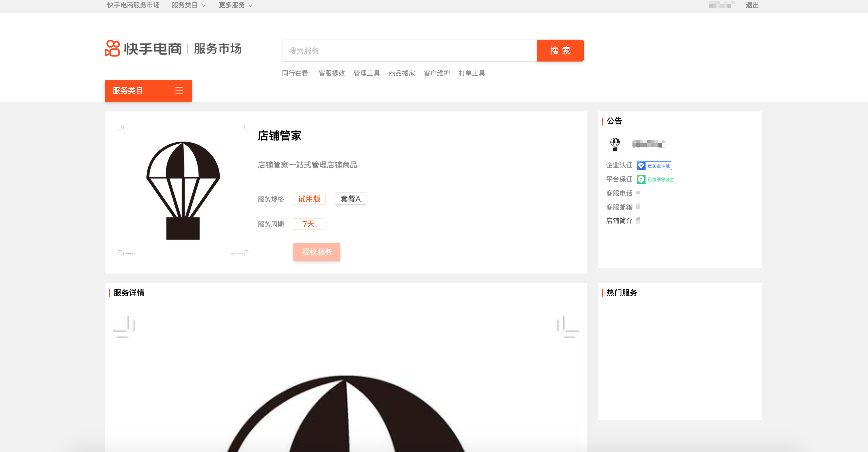Click the 搜索服务 search input field
868x452 pixels.
pos(409,51)
